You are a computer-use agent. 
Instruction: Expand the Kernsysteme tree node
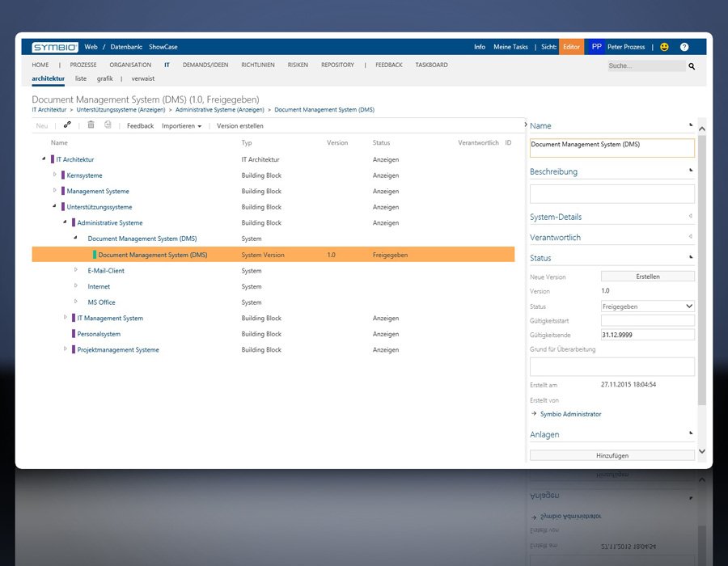(55, 175)
